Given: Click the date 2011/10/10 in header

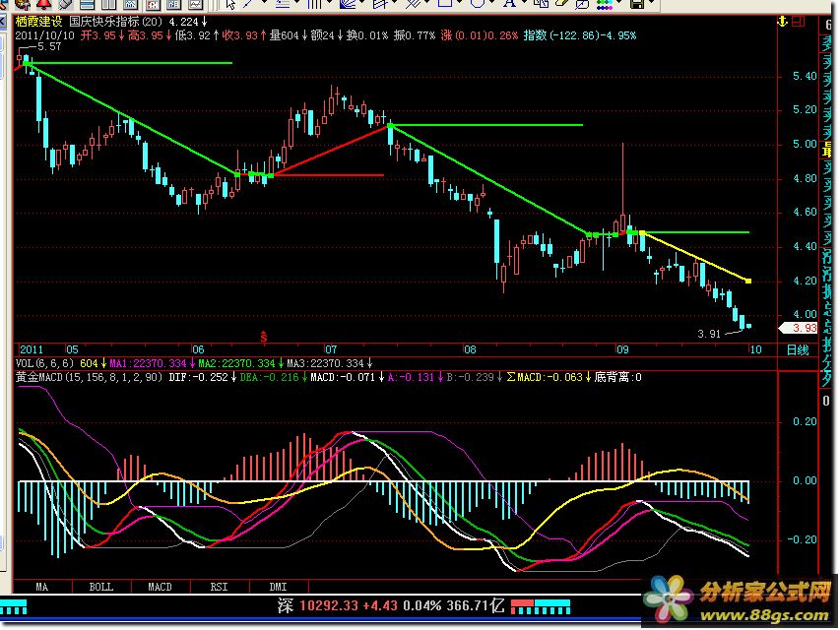Looking at the screenshot, I should (x=44, y=35).
